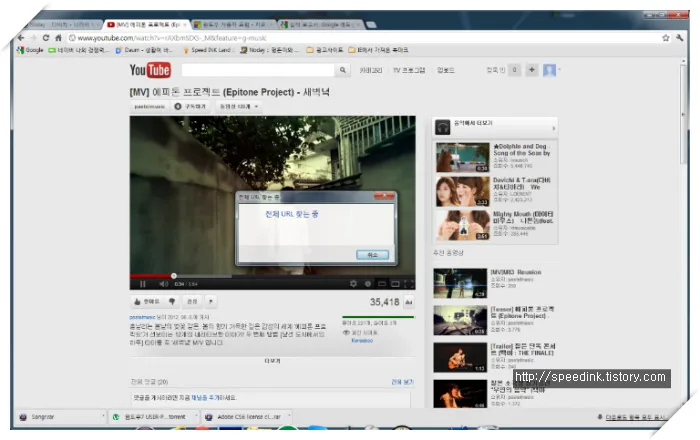Flag the video with the flag icon
The width and height of the screenshot is (700, 440).
pos(211,302)
